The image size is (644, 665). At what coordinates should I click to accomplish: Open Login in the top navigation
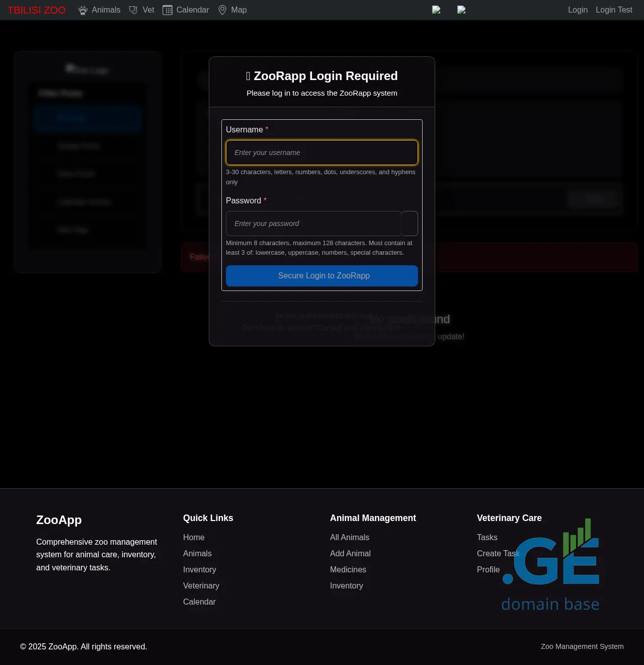tap(578, 10)
